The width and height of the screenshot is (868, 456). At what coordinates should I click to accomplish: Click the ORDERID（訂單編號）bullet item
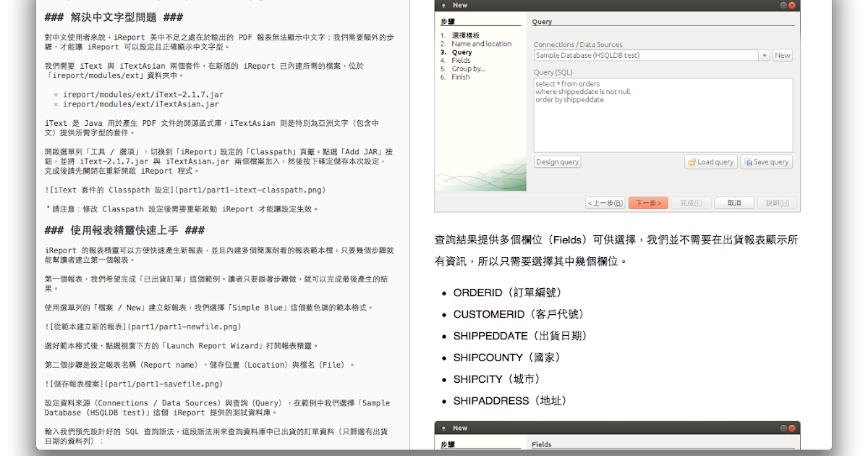(508, 292)
